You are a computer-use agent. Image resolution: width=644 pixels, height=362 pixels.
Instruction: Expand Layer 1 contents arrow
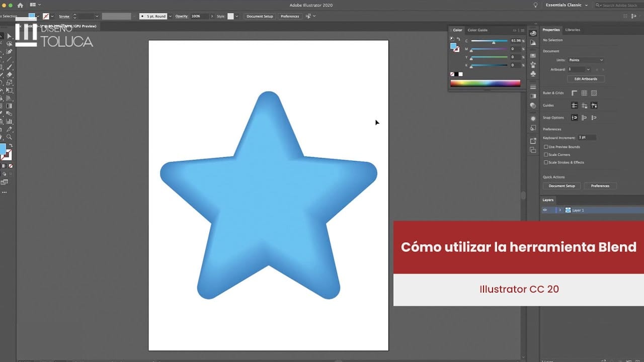point(560,210)
